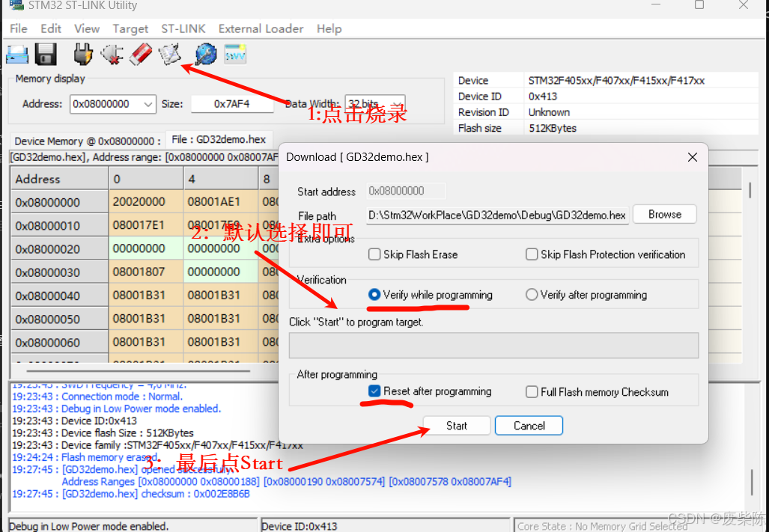Open the ST-LINK menu

coord(183,29)
